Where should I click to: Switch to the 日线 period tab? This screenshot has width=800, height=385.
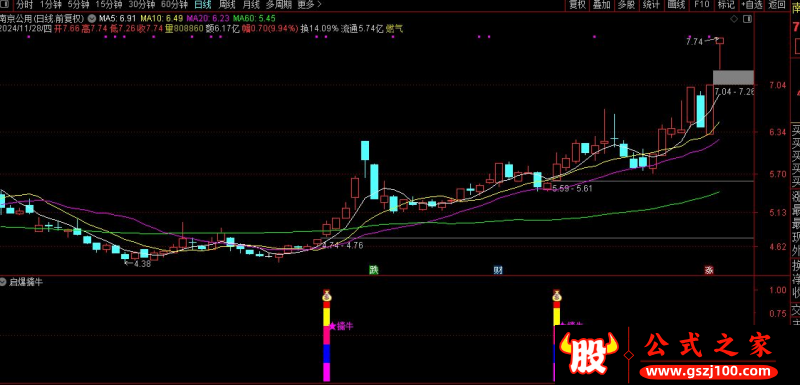click(202, 5)
